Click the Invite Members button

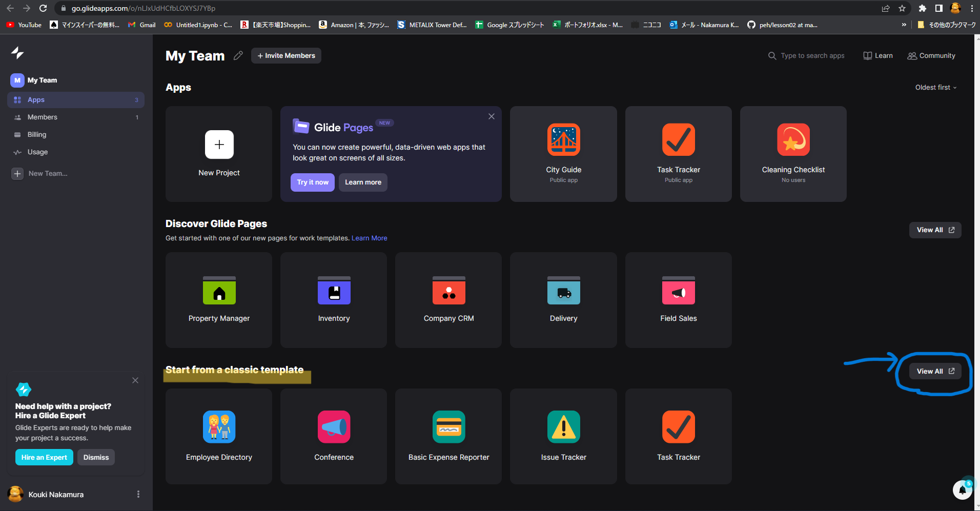pyautogui.click(x=286, y=56)
